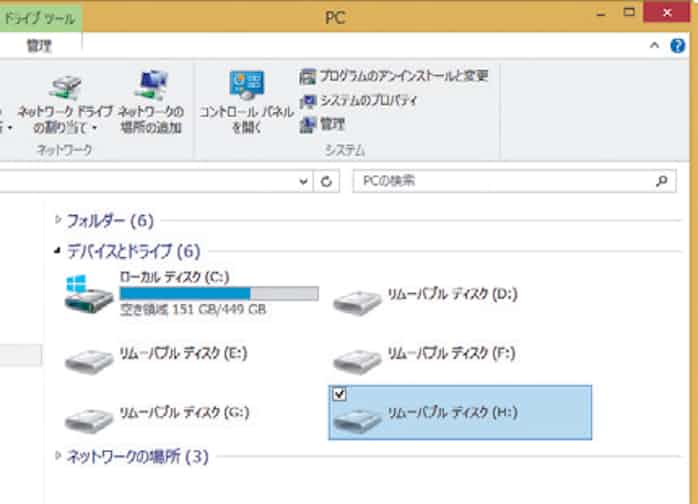Select Removable Disk (G:) drive icon
698x504 pixels.
[89, 416]
